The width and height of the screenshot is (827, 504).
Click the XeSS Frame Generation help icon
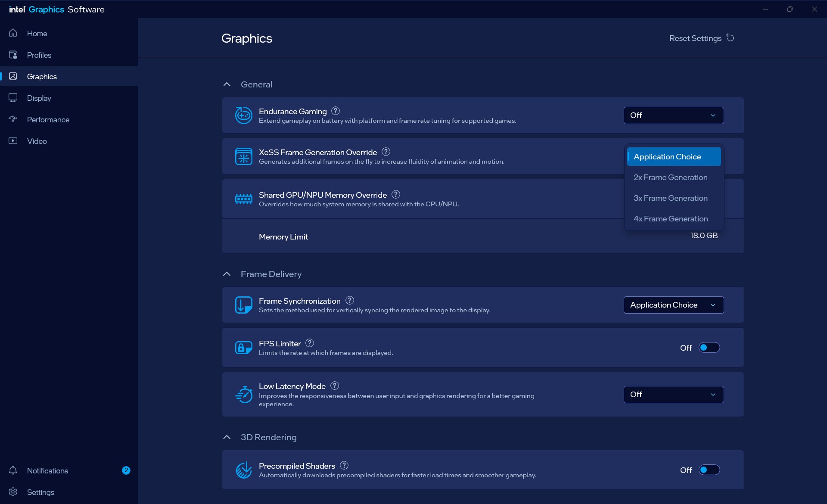pyautogui.click(x=386, y=152)
